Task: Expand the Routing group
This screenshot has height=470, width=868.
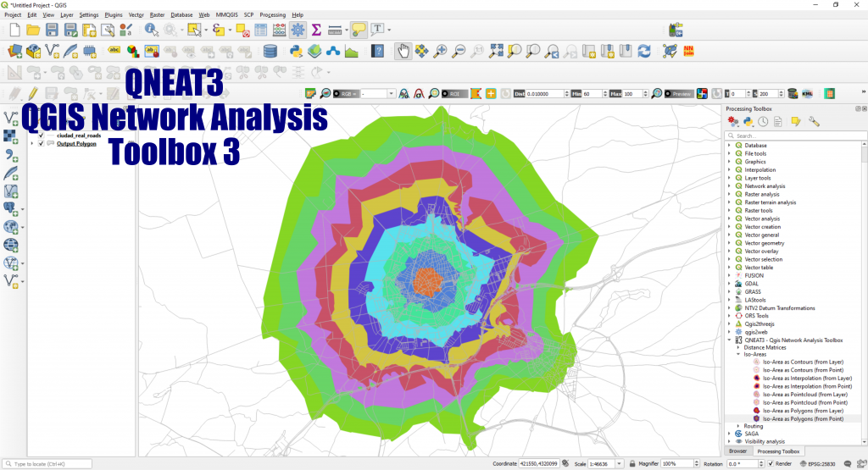Action: pyautogui.click(x=738, y=426)
